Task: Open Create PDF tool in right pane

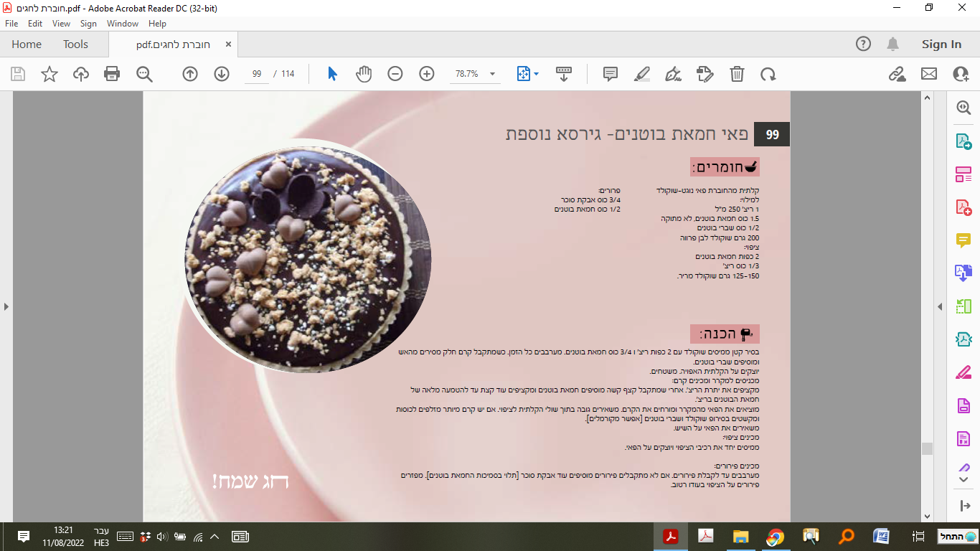Action: [963, 207]
